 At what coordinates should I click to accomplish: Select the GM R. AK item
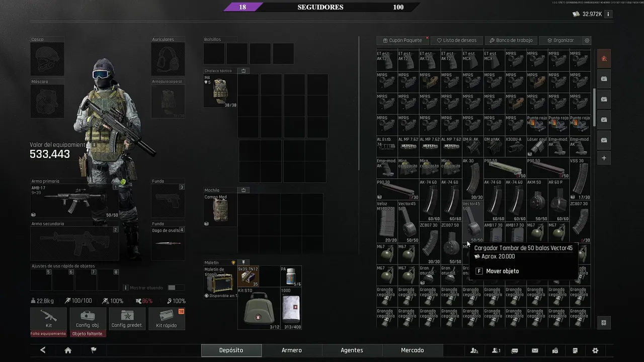(x=472, y=146)
